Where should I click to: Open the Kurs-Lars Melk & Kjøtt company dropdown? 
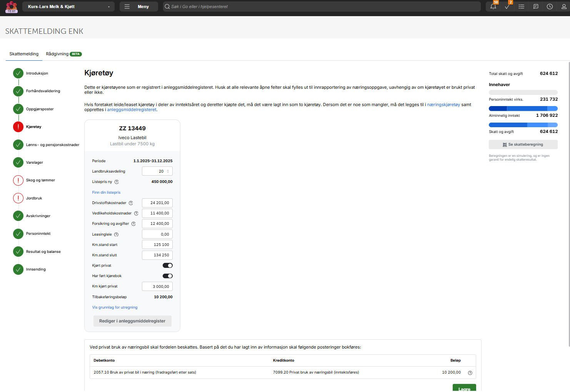pyautogui.click(x=68, y=7)
